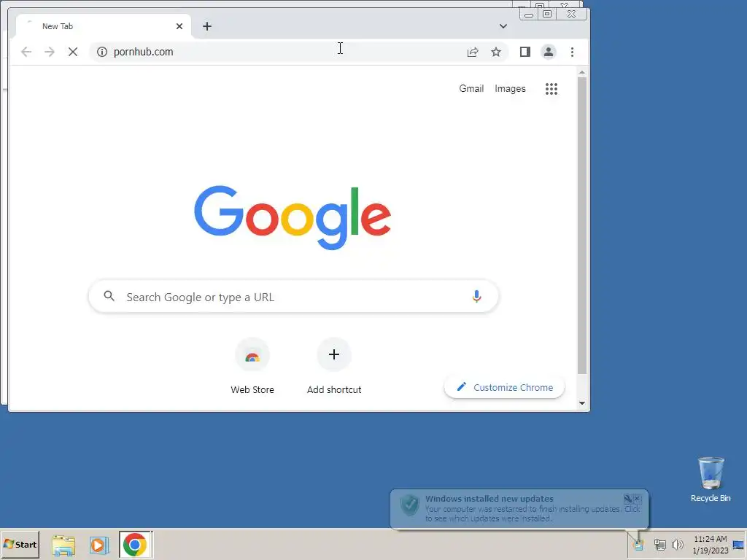Start voice search with the microphone
Screen dimensions: 747x560
tap(476, 296)
